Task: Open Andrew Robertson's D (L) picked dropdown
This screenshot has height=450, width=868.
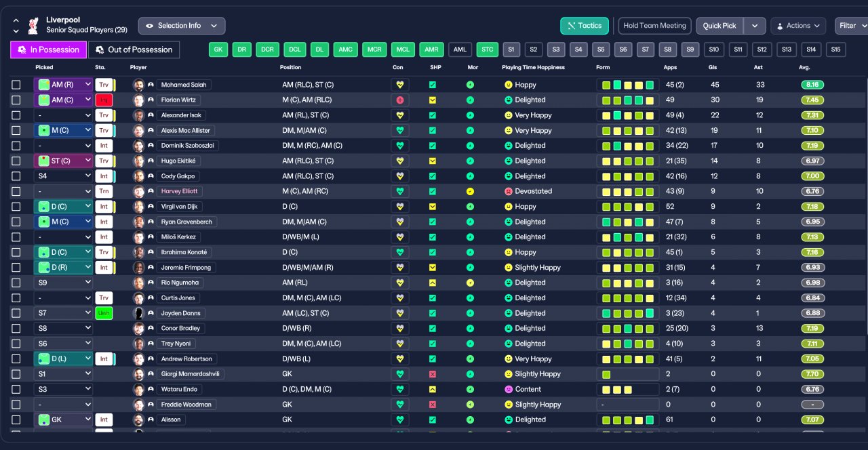Action: click(x=64, y=359)
